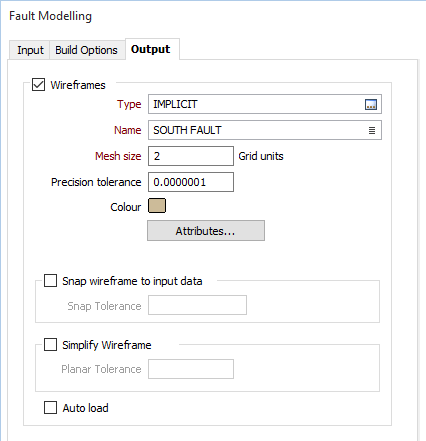Click the Auto load label text
This screenshot has width=426, height=441.
click(x=86, y=408)
